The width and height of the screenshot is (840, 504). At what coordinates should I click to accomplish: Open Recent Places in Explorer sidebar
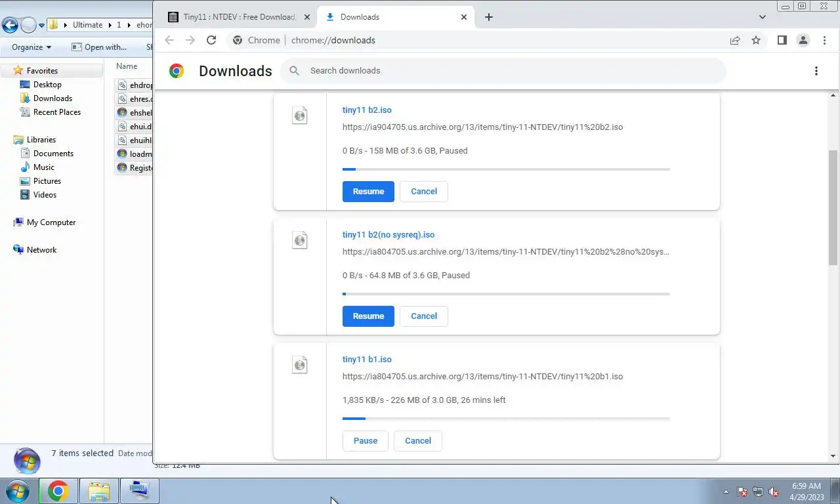pyautogui.click(x=57, y=112)
